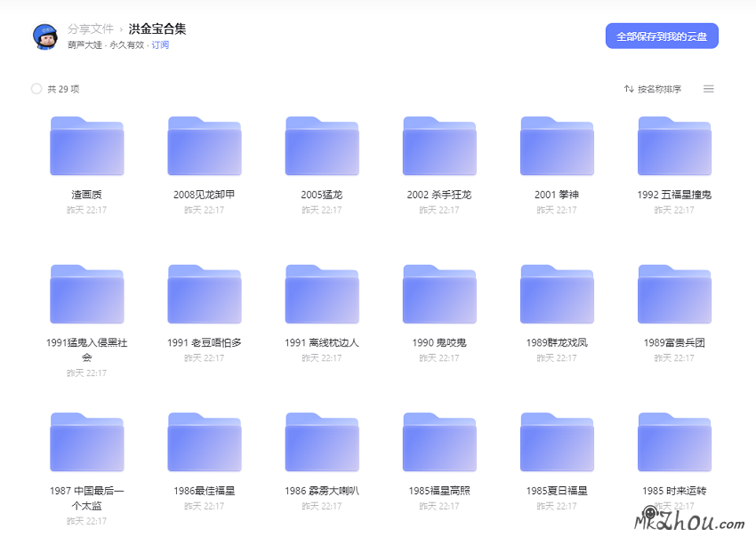Select the 1991 老豆唔怕多 folder name
The width and height of the screenshot is (756, 545).
pyautogui.click(x=205, y=342)
